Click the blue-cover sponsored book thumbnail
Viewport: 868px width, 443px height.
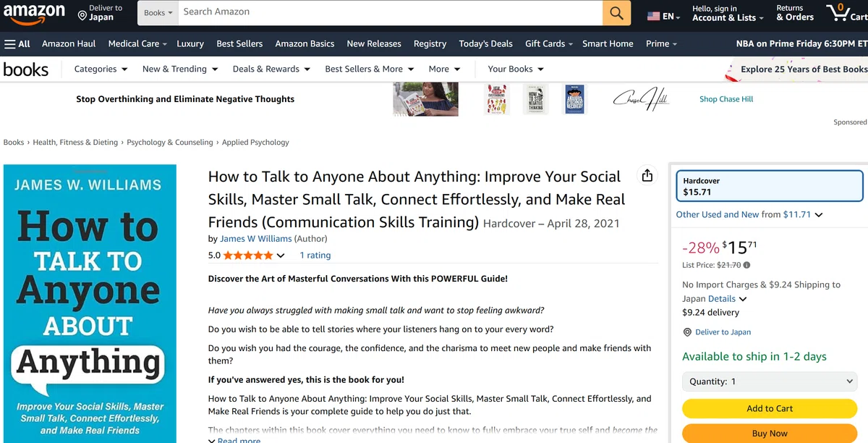(574, 99)
